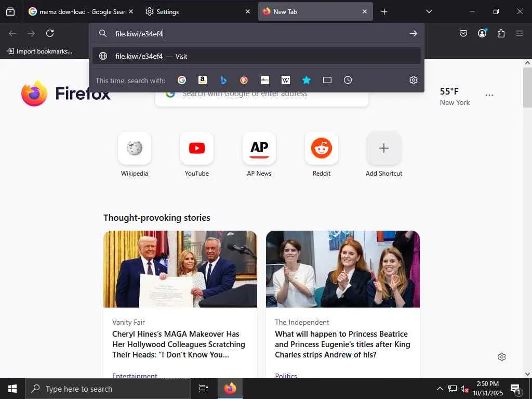Viewport: 532px width, 399px height.
Task: Open search settings gear in dropdown
Action: (413, 80)
